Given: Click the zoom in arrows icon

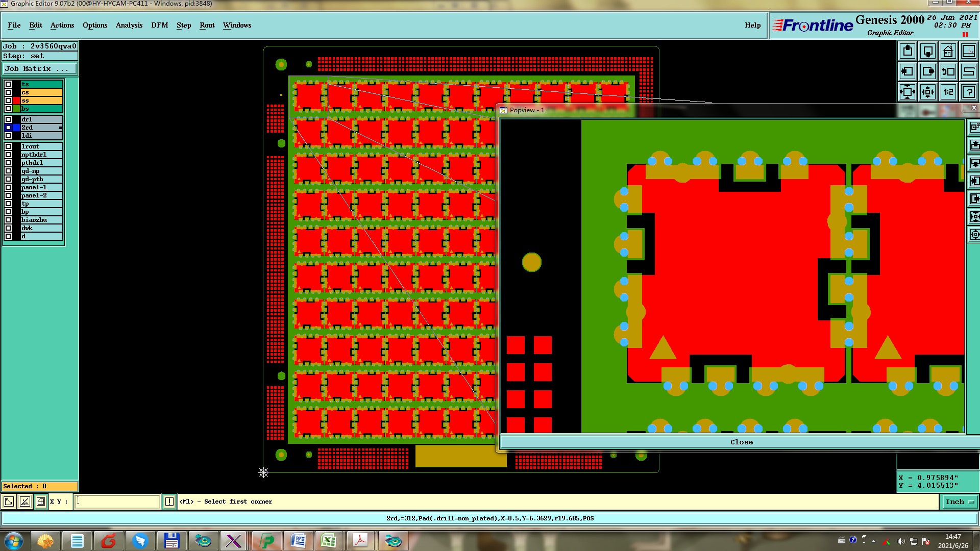Looking at the screenshot, I should click(908, 92).
